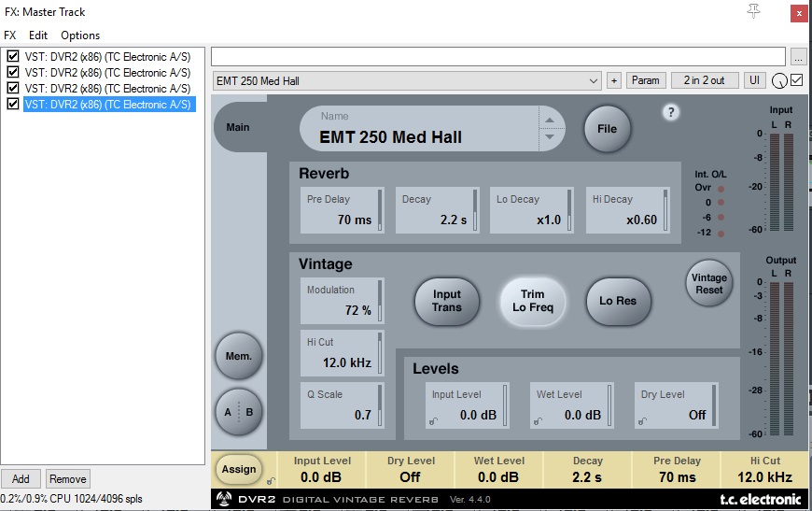Toggle fourth DVR2 plugin checkbox
812x511 pixels.
13,104
